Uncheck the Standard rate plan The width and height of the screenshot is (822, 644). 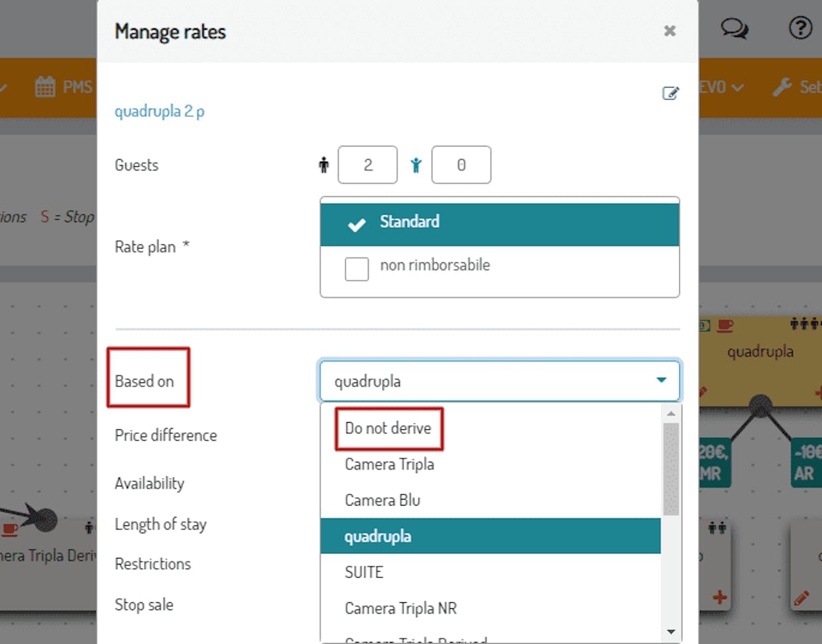coord(357,225)
